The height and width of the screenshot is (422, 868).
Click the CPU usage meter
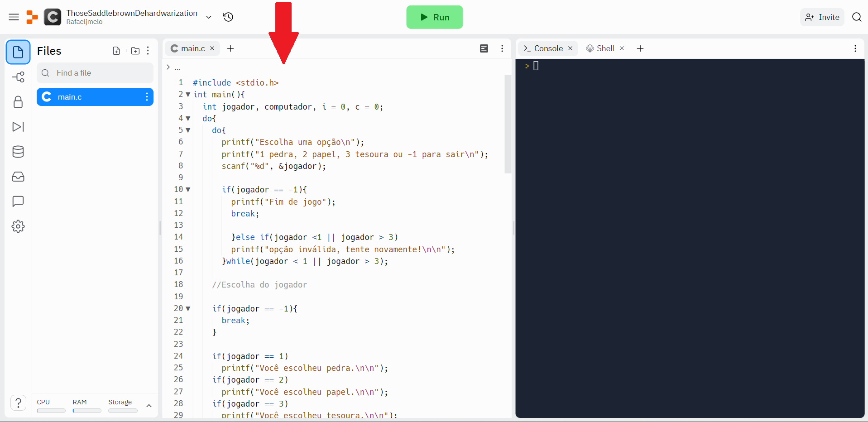[x=51, y=411]
